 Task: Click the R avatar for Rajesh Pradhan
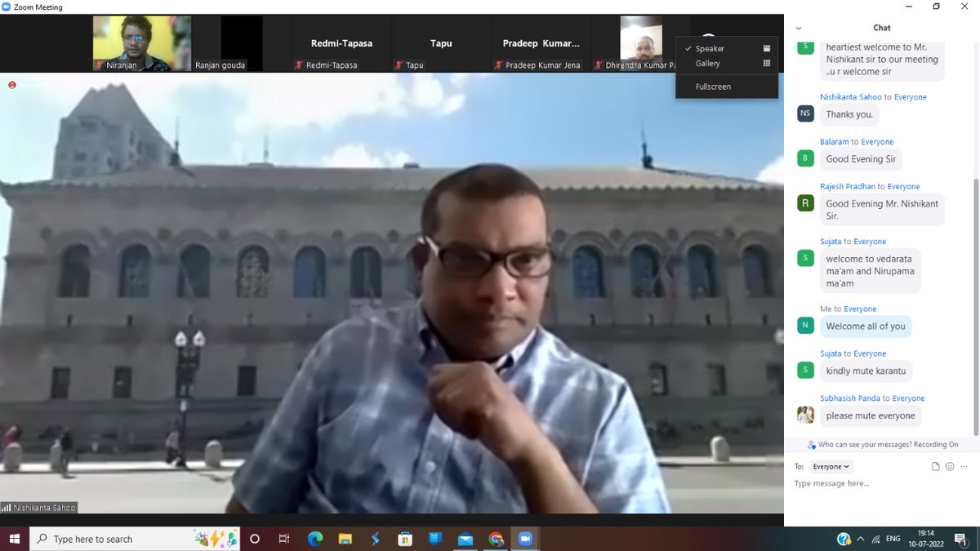805,203
